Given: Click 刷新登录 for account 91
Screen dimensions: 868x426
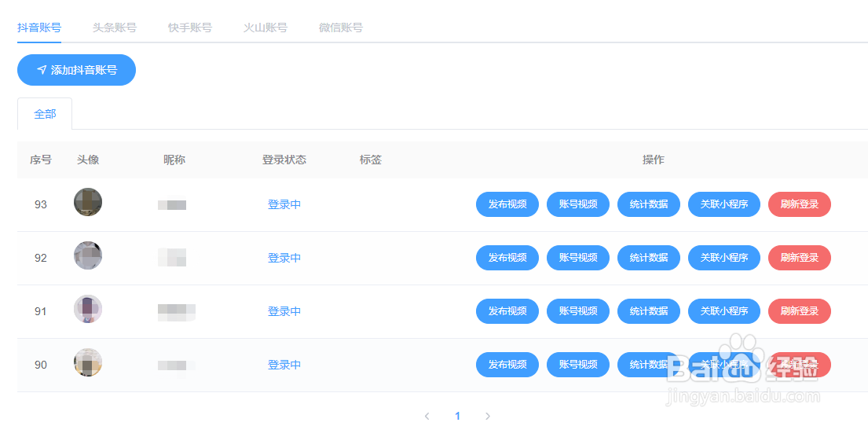Looking at the screenshot, I should [800, 311].
